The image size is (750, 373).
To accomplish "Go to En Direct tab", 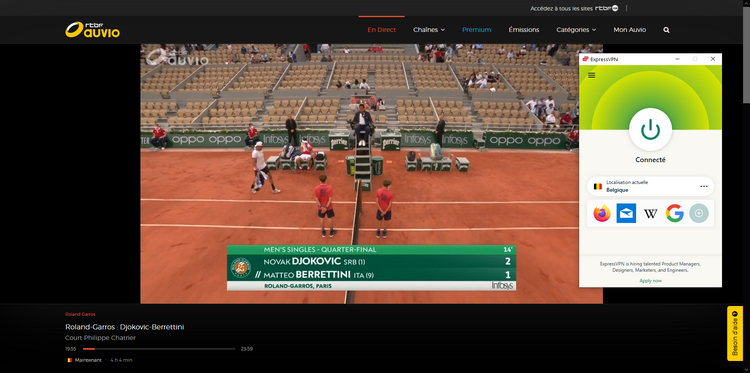I will (382, 30).
